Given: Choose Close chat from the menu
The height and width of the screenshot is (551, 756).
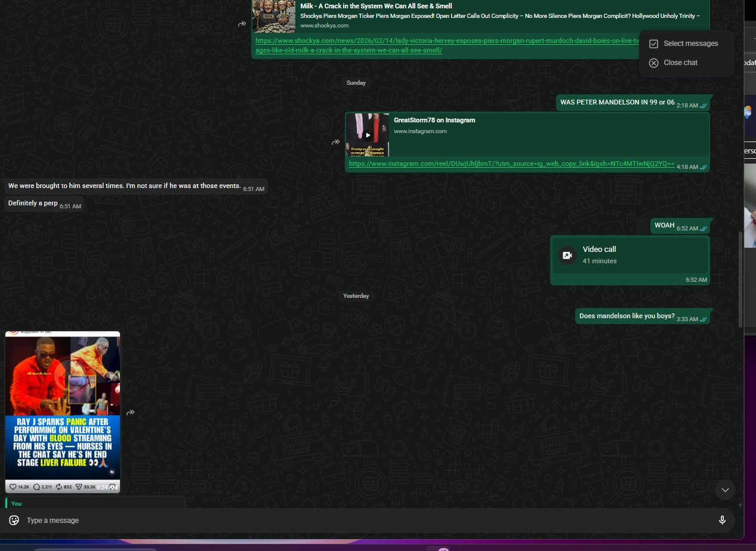Looking at the screenshot, I should (x=680, y=63).
